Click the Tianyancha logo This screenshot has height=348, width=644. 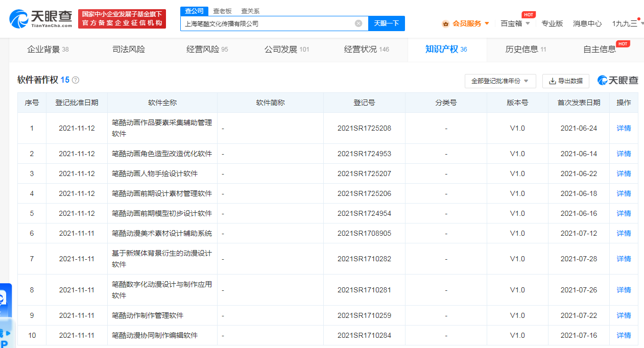coord(41,19)
